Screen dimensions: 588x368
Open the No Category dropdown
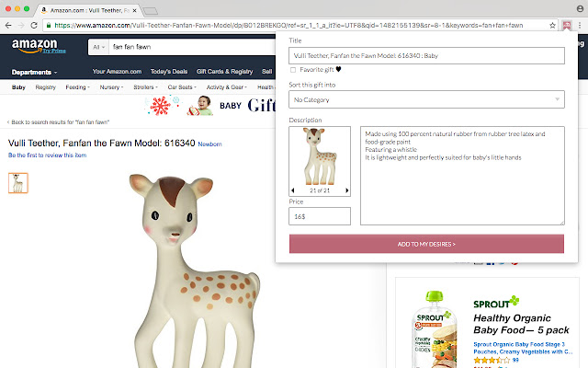426,99
